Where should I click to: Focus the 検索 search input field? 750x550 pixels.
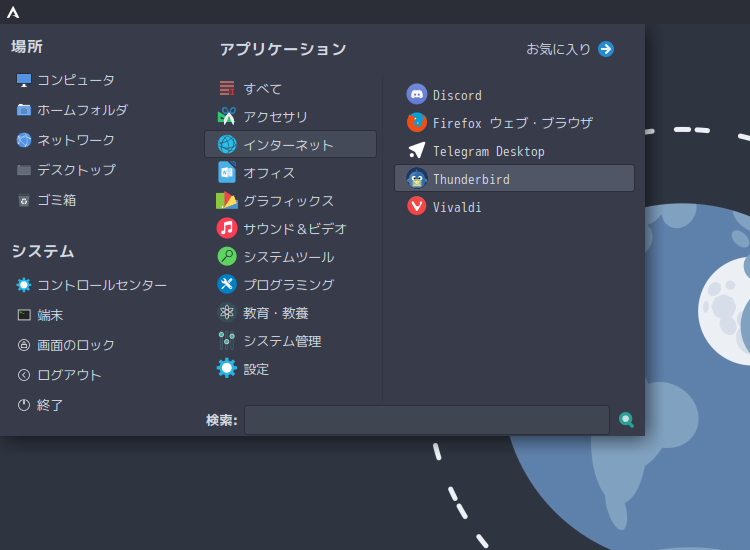click(x=427, y=420)
